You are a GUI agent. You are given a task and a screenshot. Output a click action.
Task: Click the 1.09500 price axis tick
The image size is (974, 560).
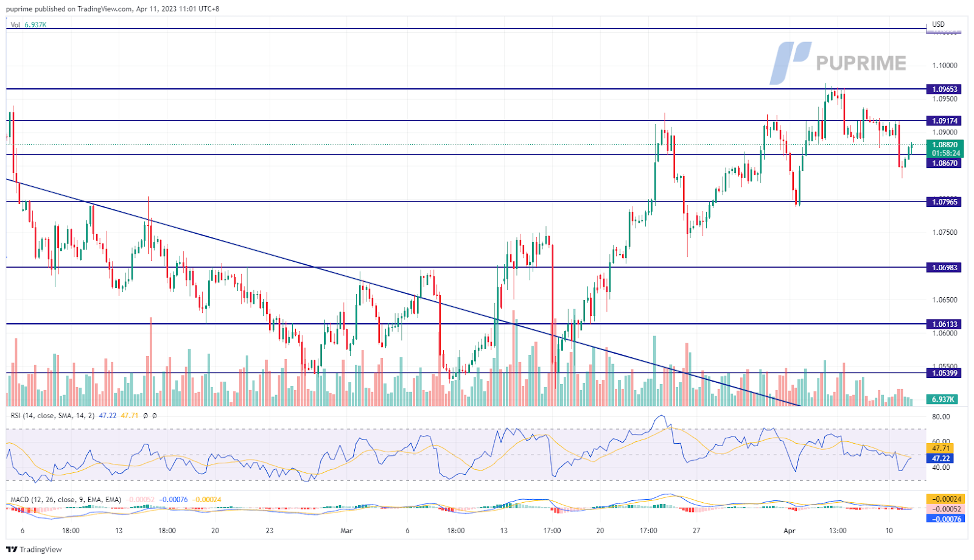945,99
